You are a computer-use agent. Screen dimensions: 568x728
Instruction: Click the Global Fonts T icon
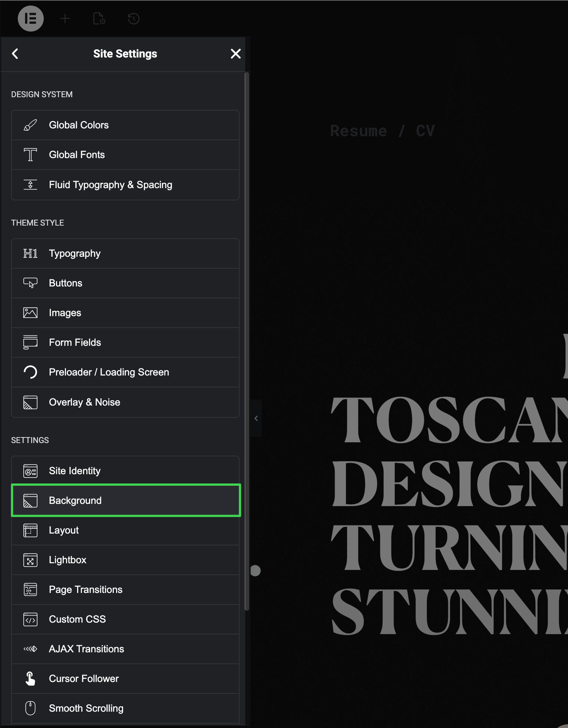click(x=30, y=155)
